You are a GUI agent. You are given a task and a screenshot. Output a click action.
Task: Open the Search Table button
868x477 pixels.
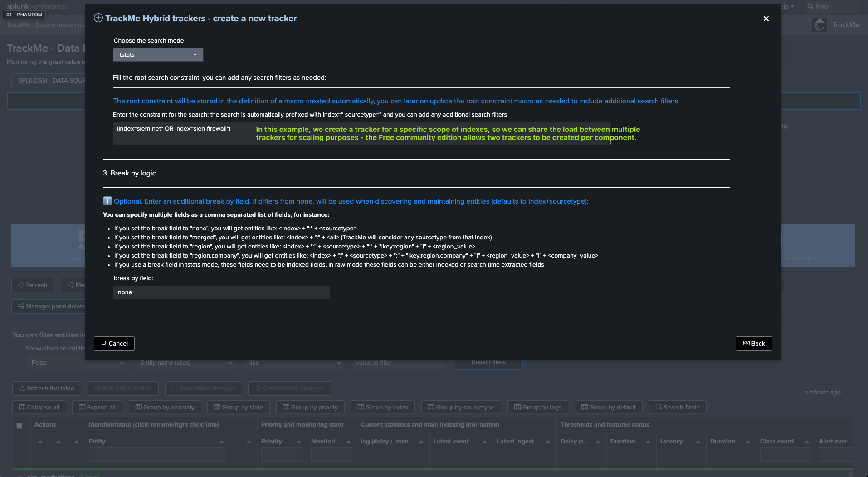678,407
